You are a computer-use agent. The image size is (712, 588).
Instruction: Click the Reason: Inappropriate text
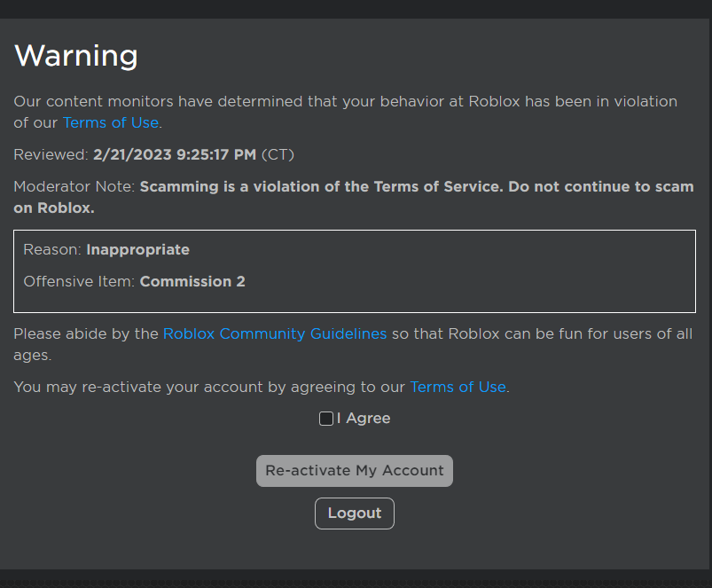click(106, 250)
